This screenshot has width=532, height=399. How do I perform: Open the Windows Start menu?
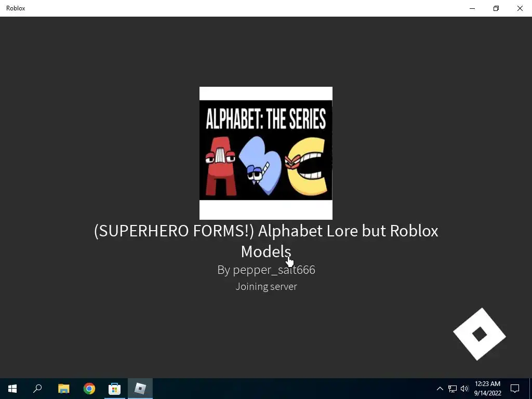[12, 389]
